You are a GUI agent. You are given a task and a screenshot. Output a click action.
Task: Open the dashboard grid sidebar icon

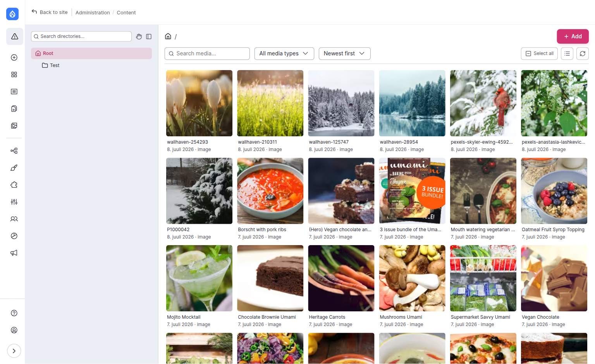pyautogui.click(x=14, y=74)
